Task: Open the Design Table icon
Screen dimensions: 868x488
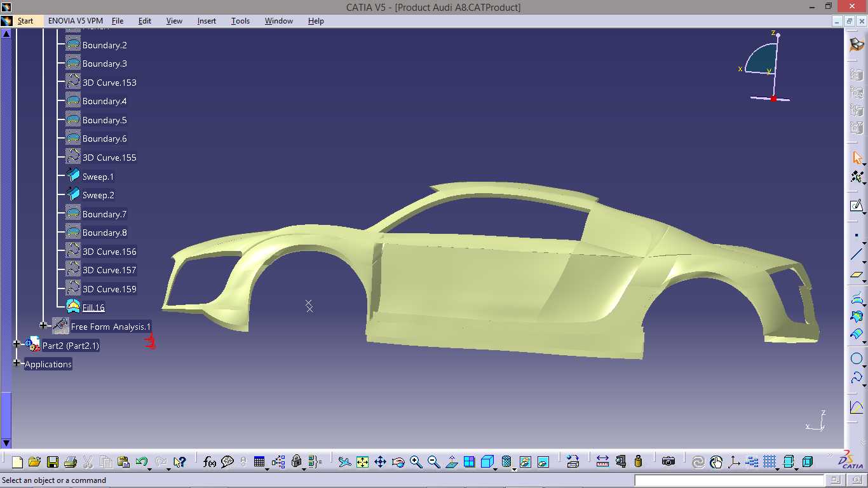Action: [x=259, y=462]
